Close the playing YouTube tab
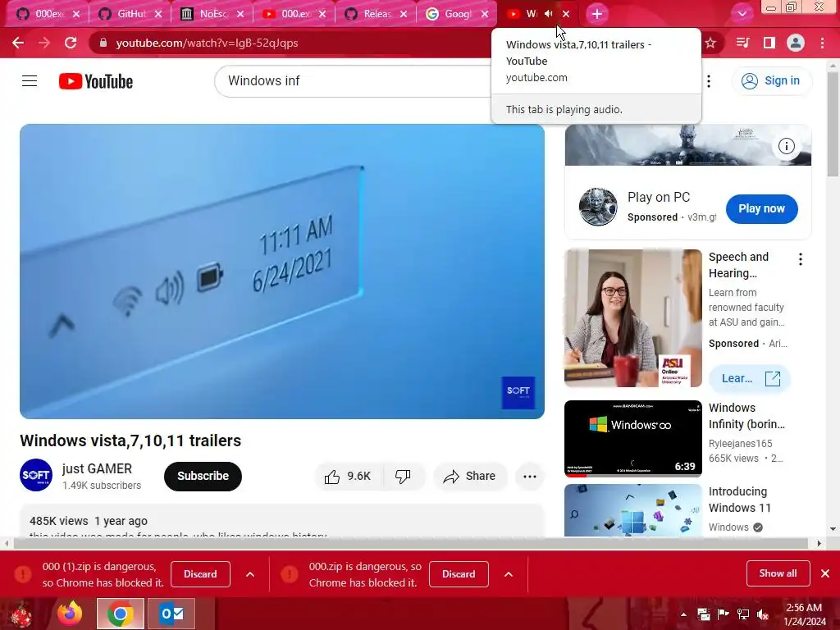 pos(566,14)
